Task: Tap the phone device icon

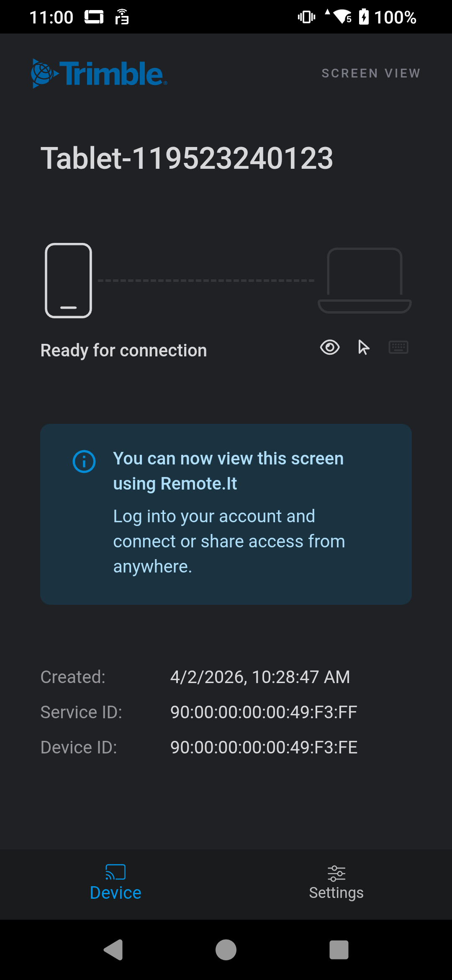Action: [69, 281]
